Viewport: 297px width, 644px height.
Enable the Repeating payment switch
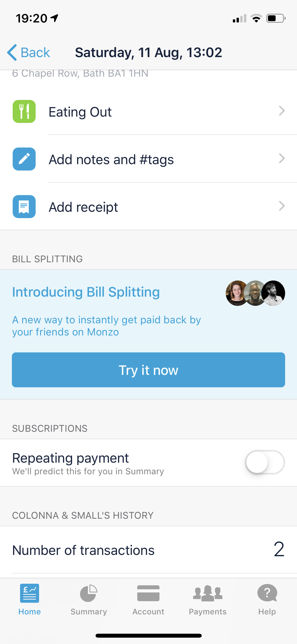pos(265,462)
